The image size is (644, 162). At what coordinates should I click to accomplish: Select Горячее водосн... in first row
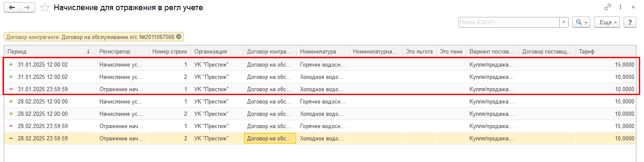(x=323, y=65)
